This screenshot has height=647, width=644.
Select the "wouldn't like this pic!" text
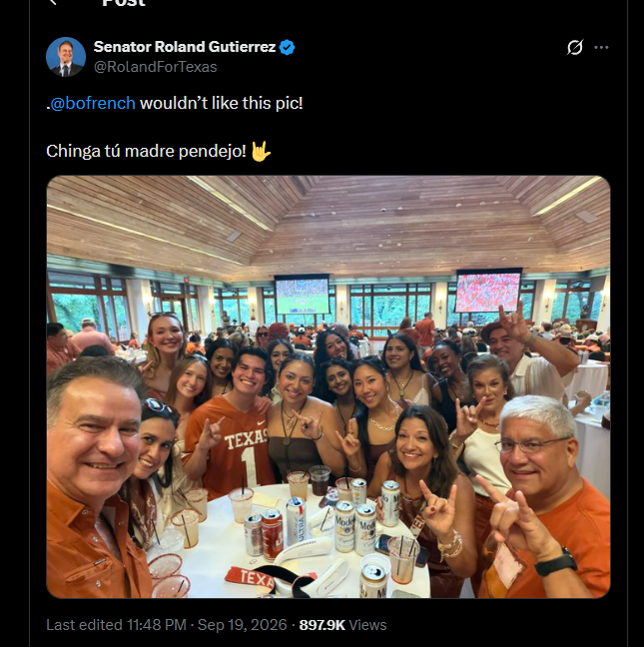[221, 103]
